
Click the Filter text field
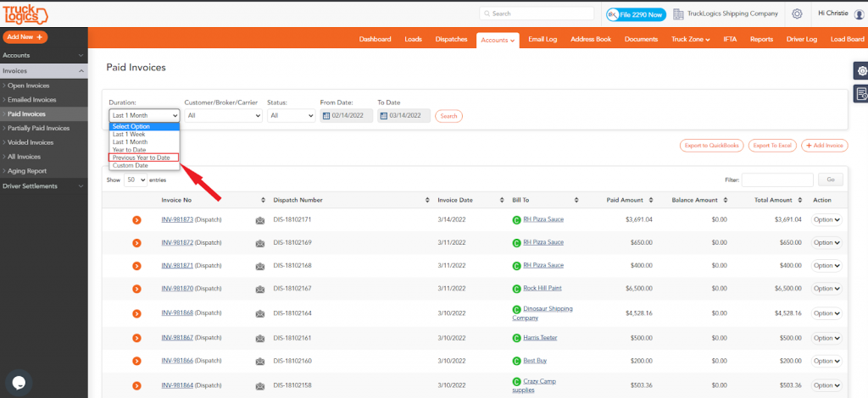point(777,180)
